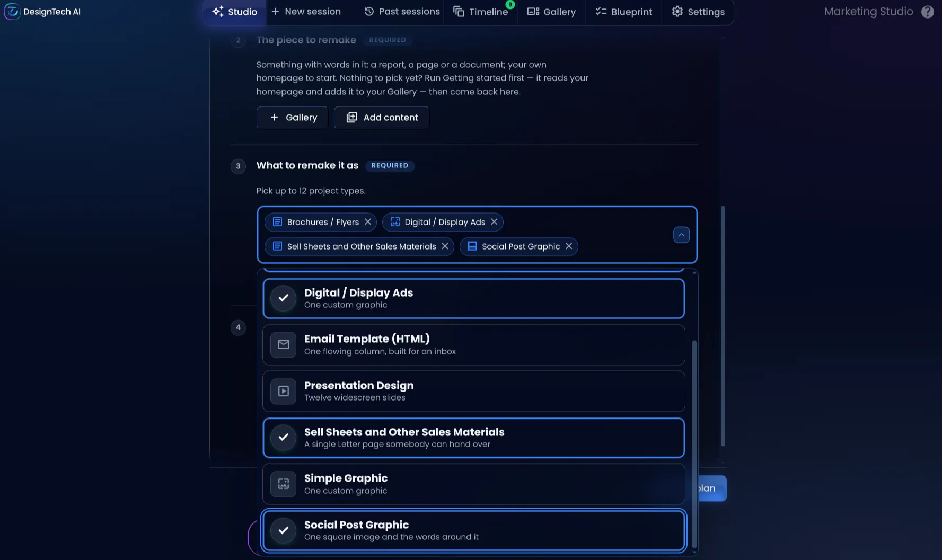942x560 pixels.
Task: Click the plus icon on New session
Action: [275, 11]
